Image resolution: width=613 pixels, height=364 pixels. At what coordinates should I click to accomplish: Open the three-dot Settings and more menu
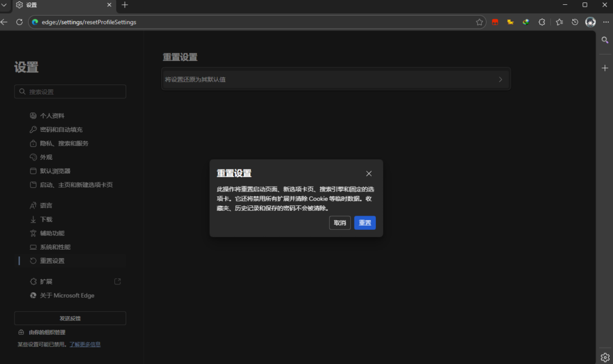(606, 22)
